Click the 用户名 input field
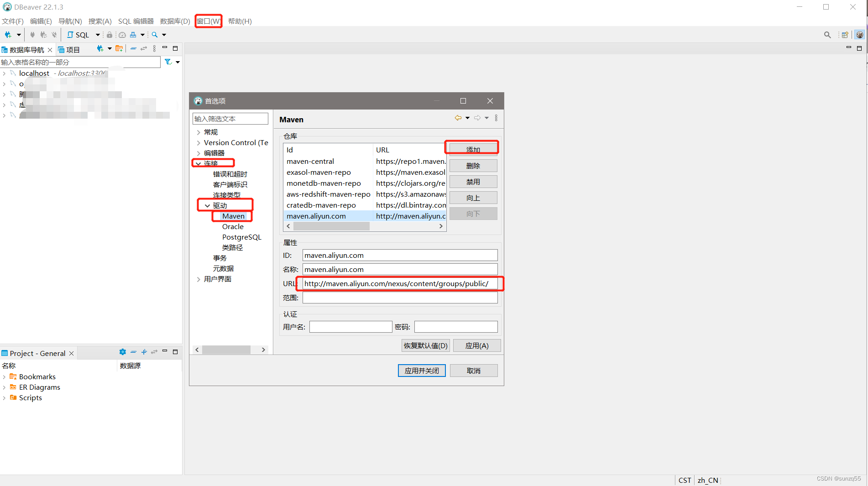Viewport: 868px width, 486px height. point(350,327)
